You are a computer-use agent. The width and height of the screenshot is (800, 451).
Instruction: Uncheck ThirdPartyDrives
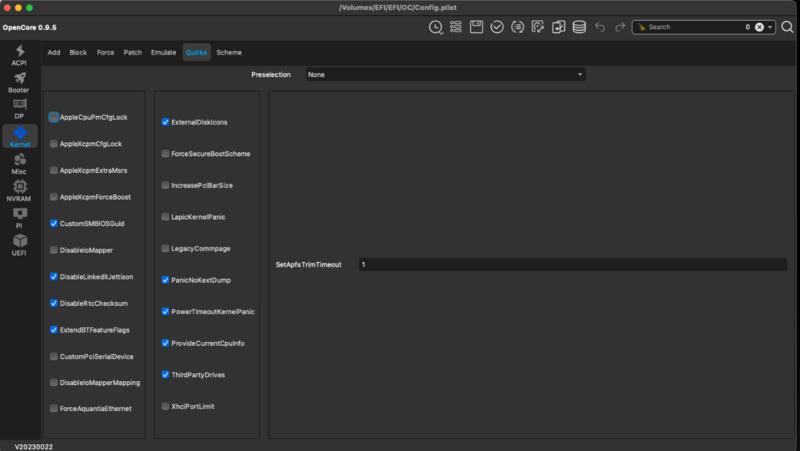(165, 374)
